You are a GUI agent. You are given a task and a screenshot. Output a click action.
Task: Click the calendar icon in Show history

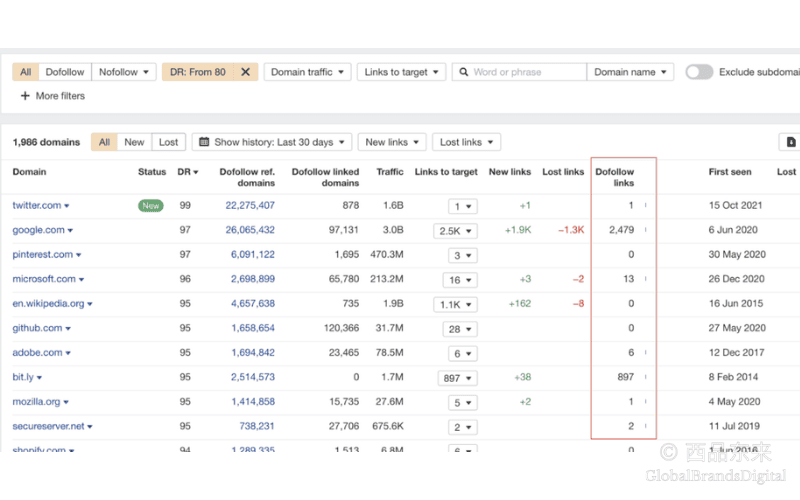[x=204, y=142]
